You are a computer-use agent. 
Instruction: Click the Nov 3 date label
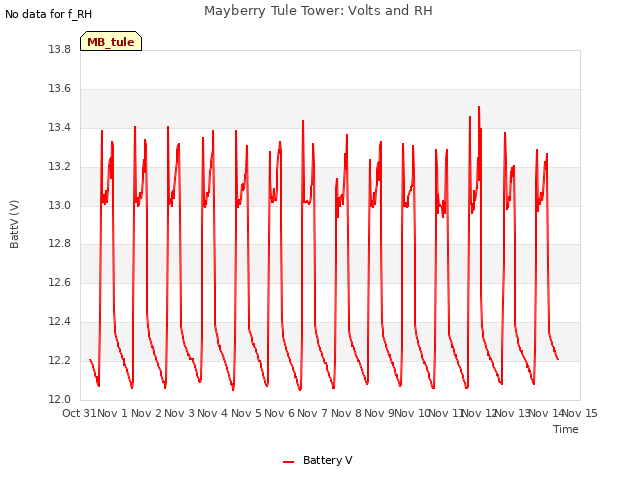(180, 413)
